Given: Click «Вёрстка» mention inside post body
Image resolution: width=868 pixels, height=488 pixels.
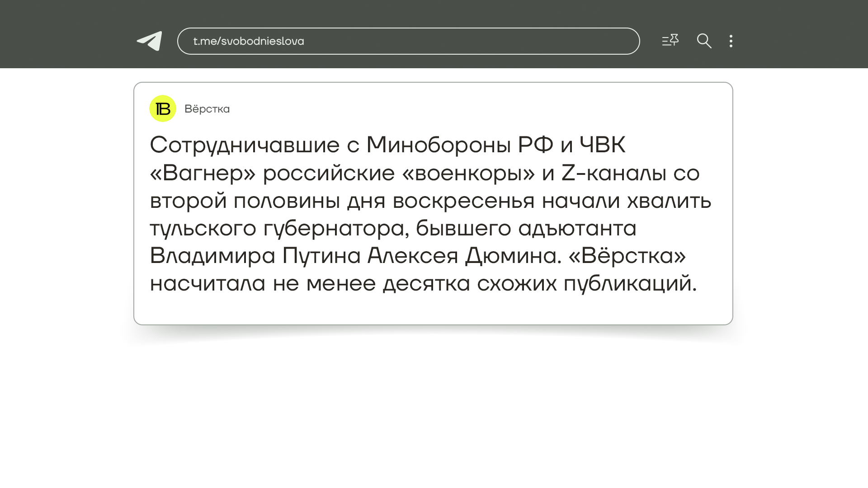Looking at the screenshot, I should 627,256.
